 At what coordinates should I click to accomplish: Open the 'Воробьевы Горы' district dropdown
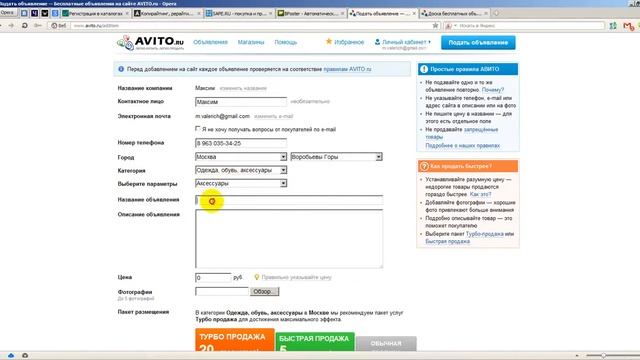pos(336,157)
